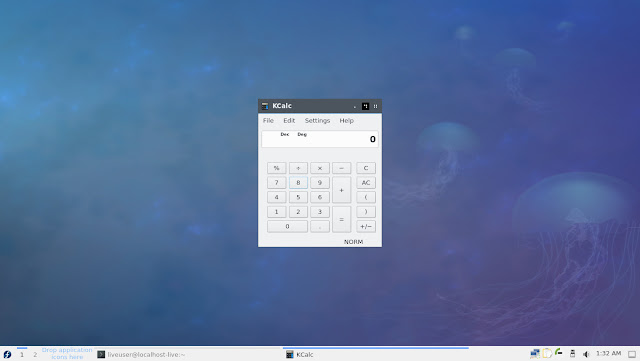Open the volume speaker tray icon
Screen dimensions: 640x361
coord(586,354)
